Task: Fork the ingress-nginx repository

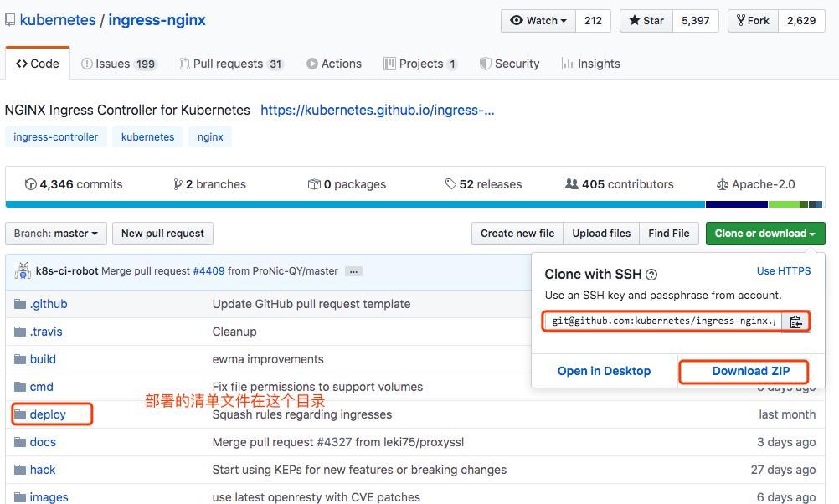Action: (x=753, y=21)
